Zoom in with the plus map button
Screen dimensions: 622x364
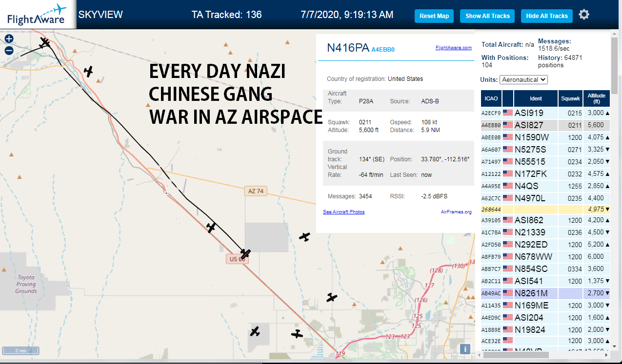click(x=9, y=38)
